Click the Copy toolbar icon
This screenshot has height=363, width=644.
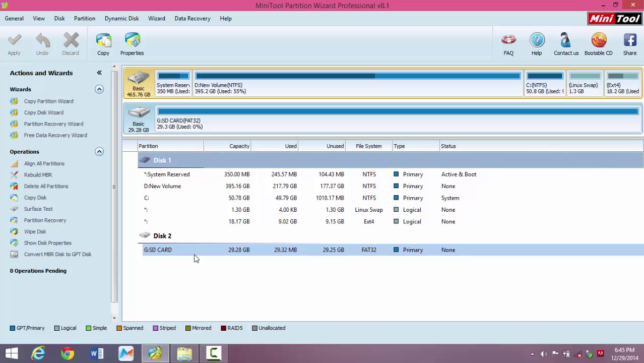[103, 44]
